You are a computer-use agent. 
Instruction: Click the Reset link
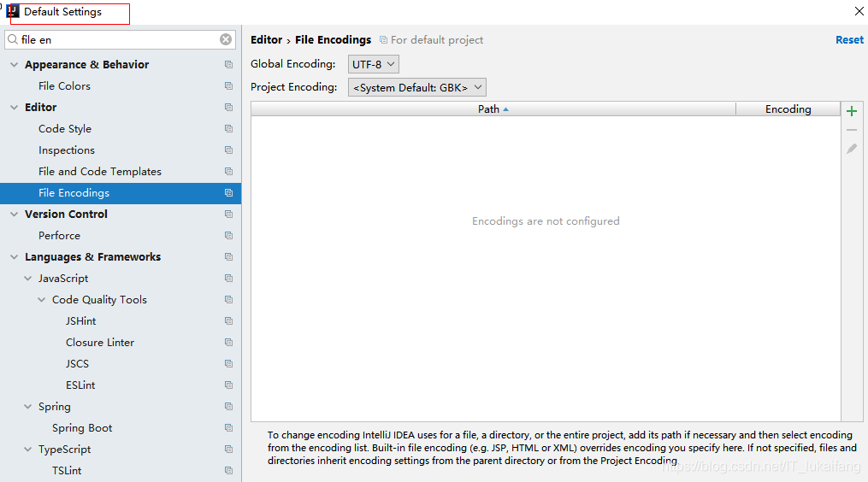849,40
